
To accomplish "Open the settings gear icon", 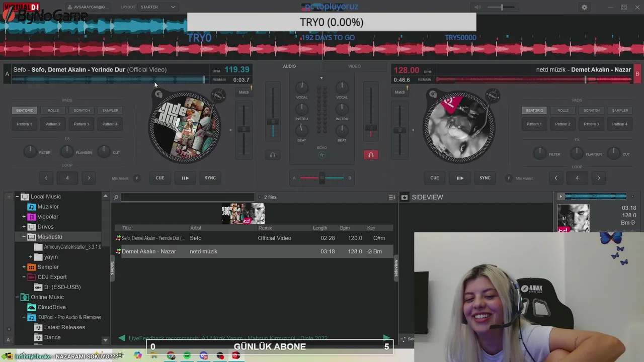I will 584,7.
